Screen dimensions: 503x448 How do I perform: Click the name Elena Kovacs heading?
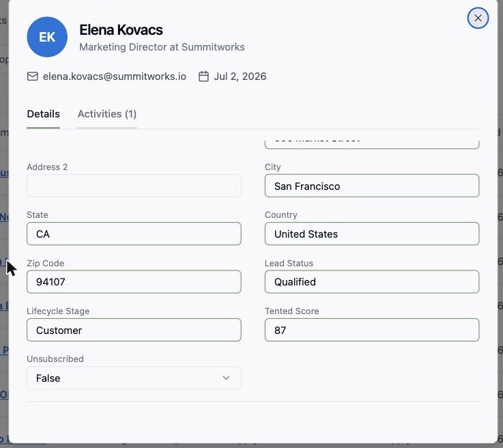tap(121, 30)
